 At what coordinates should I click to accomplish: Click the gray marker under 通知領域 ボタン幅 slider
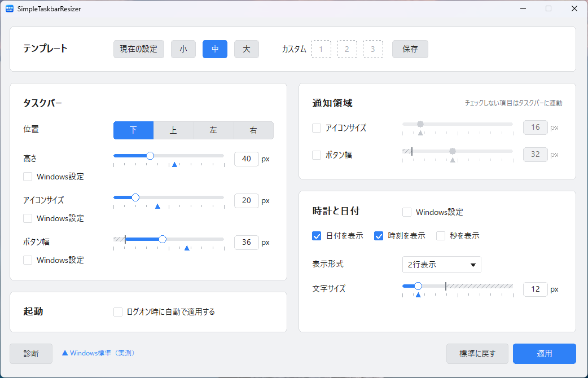pyautogui.click(x=453, y=160)
